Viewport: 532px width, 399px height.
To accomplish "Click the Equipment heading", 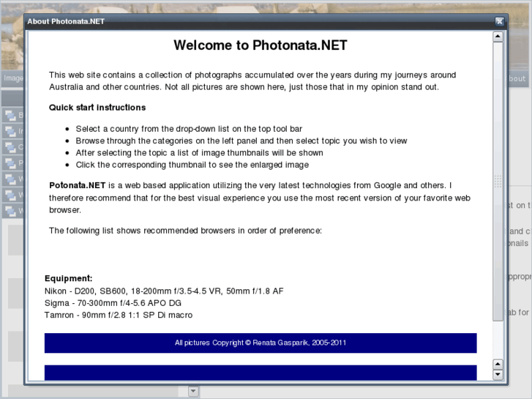I will 69,278.
